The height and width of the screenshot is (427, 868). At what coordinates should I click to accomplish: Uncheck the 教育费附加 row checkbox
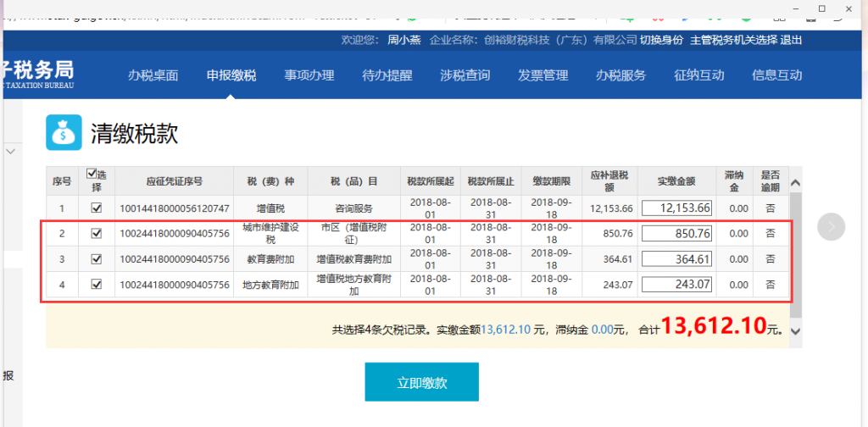(x=96, y=259)
